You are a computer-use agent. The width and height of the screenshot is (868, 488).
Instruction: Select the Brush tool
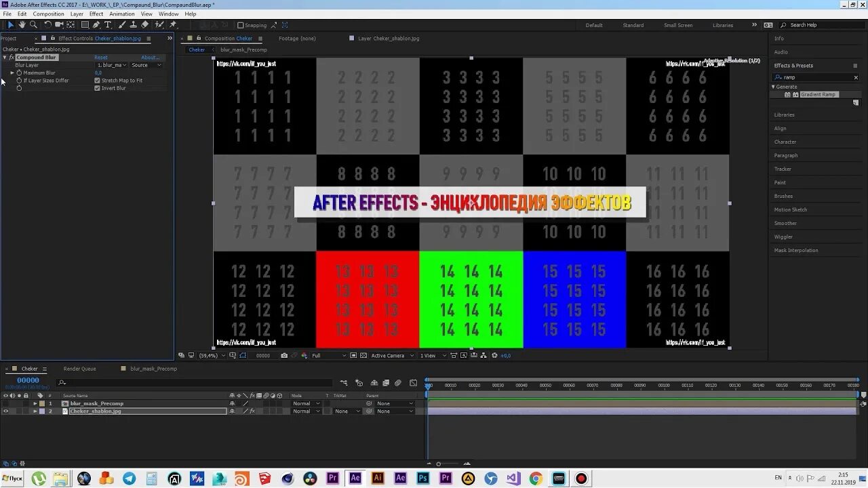pyautogui.click(x=122, y=25)
